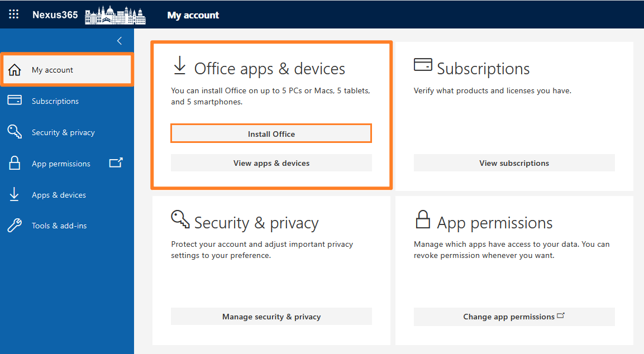Click Change app permissions button
Viewport: 644px width, 354px height.
click(514, 317)
